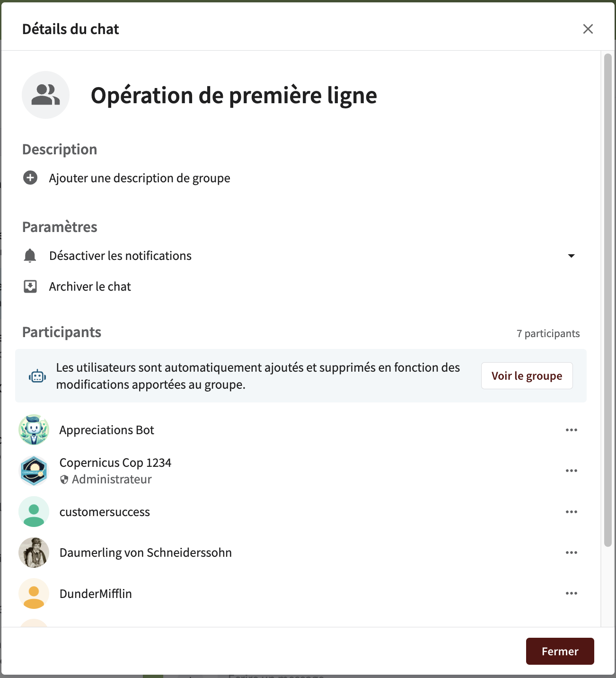
Task: Select Archiver le chat option
Action: click(x=90, y=286)
